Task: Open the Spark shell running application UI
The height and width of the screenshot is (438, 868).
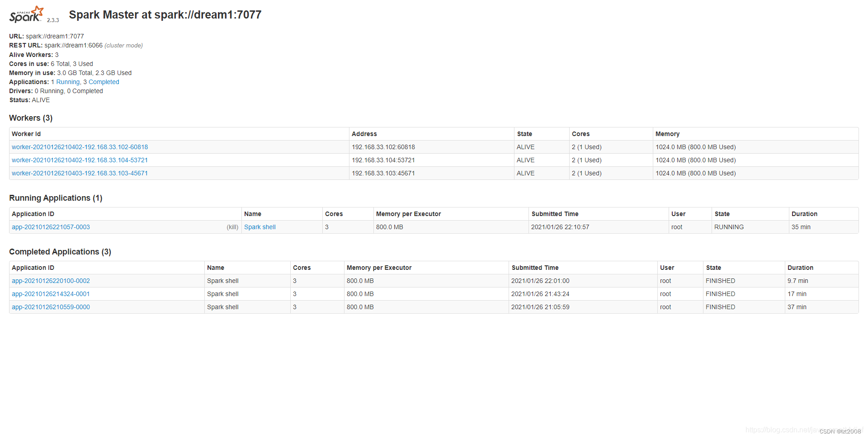Action: 259,227
